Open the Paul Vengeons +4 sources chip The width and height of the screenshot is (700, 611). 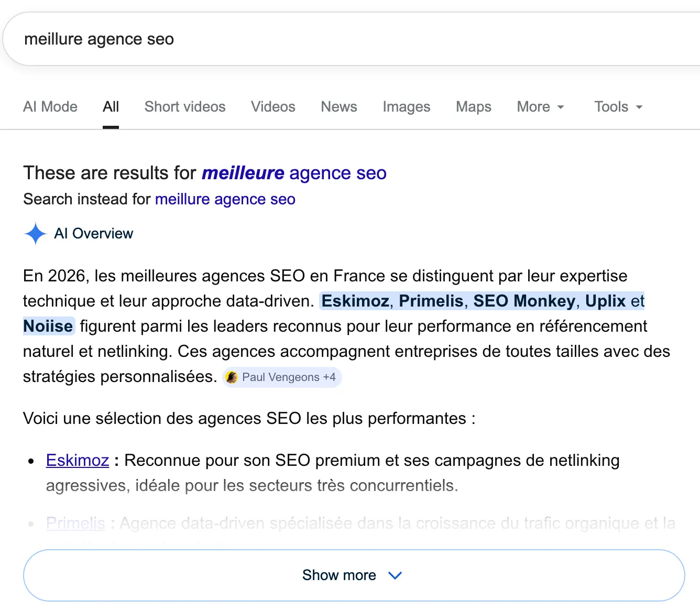pos(282,377)
